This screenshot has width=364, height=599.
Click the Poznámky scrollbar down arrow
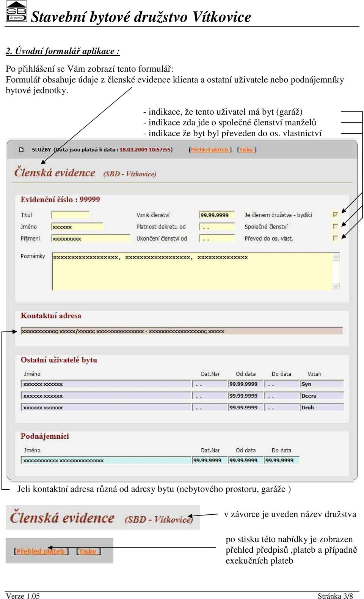(x=336, y=287)
